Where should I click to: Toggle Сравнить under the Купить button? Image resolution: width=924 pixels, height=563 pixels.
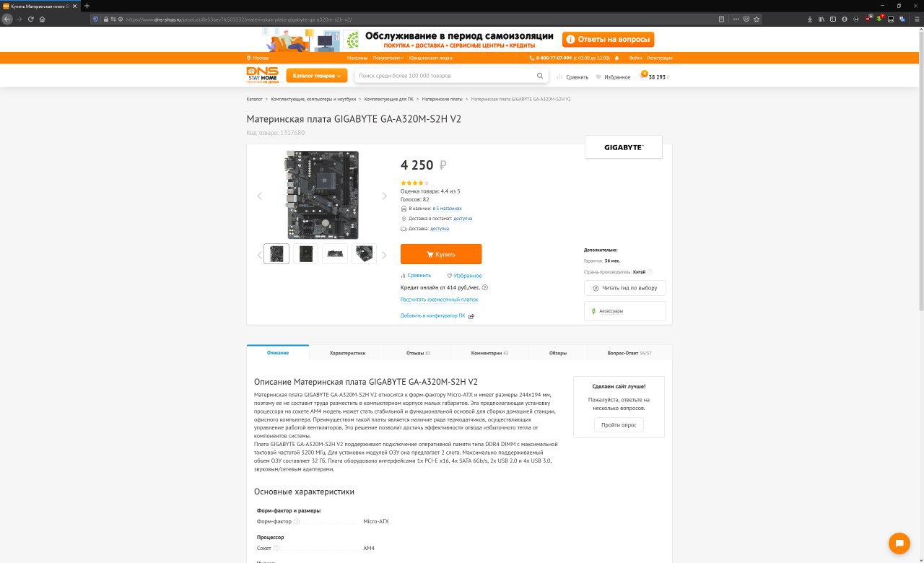click(x=416, y=275)
